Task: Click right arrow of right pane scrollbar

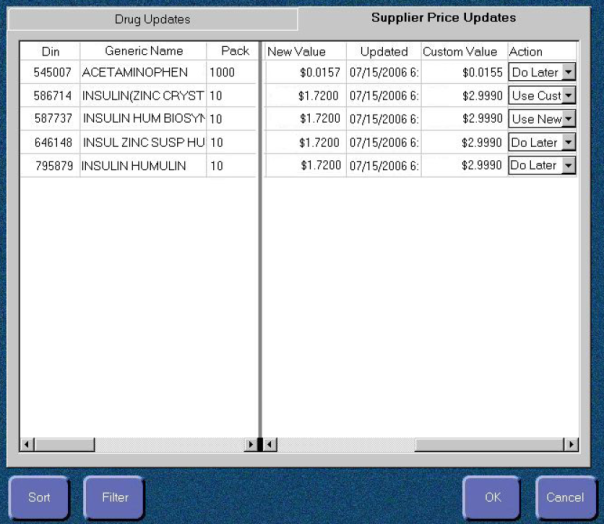Action: tap(571, 444)
